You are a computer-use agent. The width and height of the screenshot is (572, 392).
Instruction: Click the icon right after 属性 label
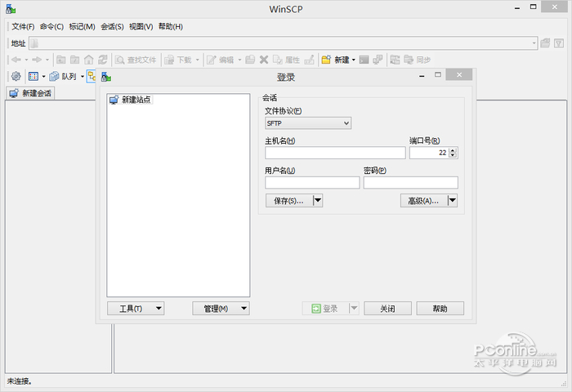310,60
